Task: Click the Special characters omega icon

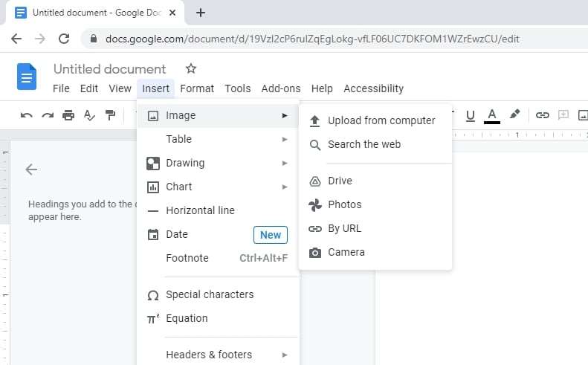Action: click(153, 295)
